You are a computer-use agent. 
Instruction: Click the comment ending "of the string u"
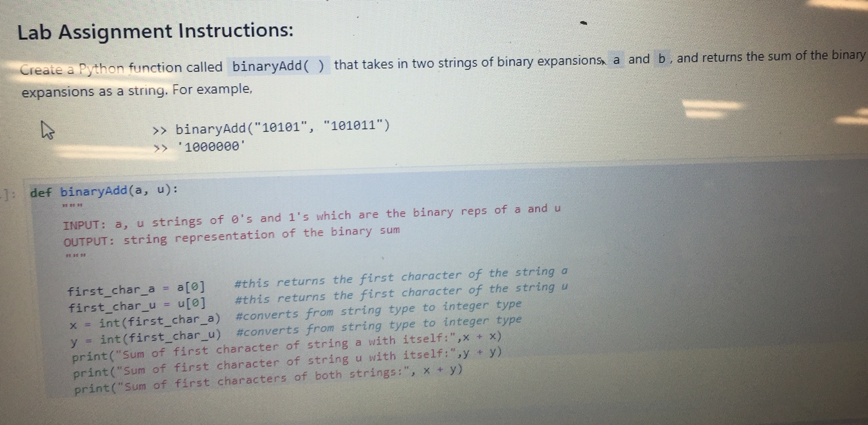pos(402,294)
